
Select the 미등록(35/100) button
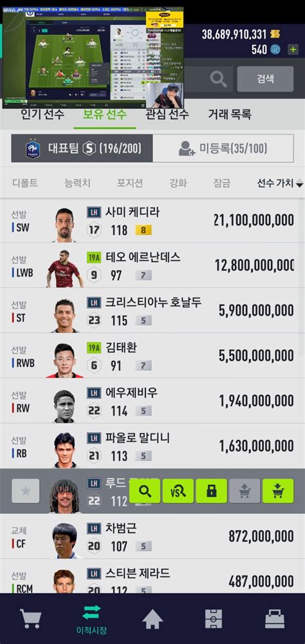(223, 148)
